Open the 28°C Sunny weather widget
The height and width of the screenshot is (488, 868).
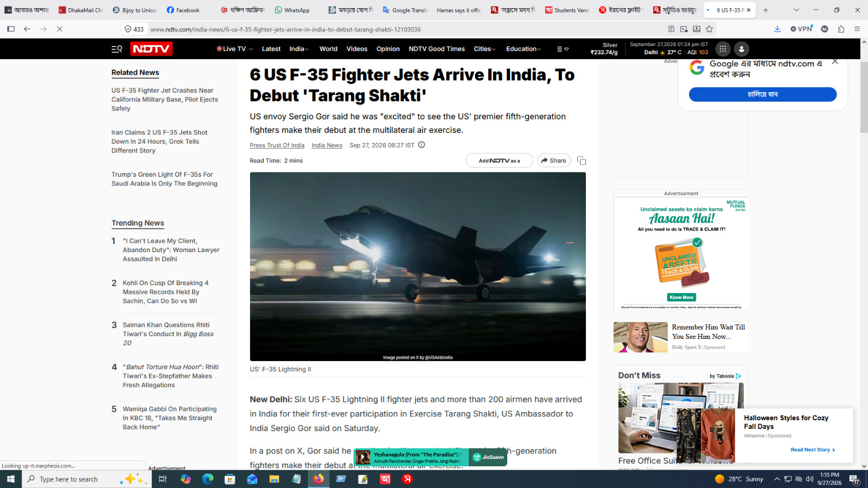[x=739, y=479]
